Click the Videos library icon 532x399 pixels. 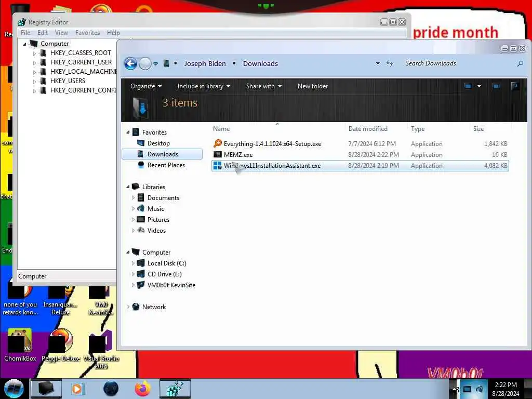(141, 230)
